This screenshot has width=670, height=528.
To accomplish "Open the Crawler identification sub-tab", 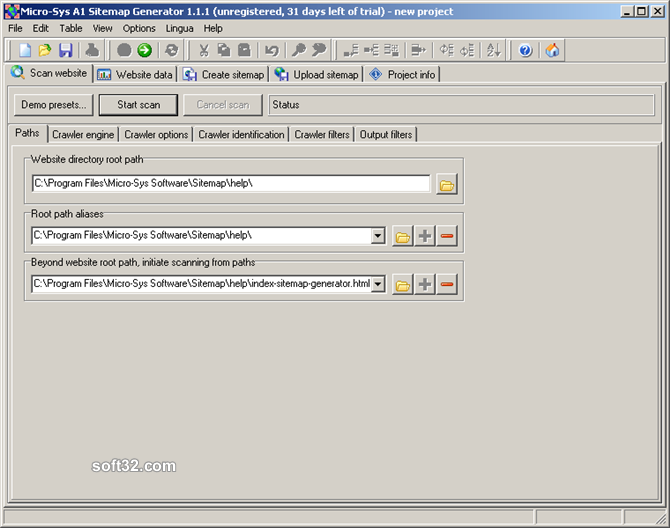I will 241,135.
